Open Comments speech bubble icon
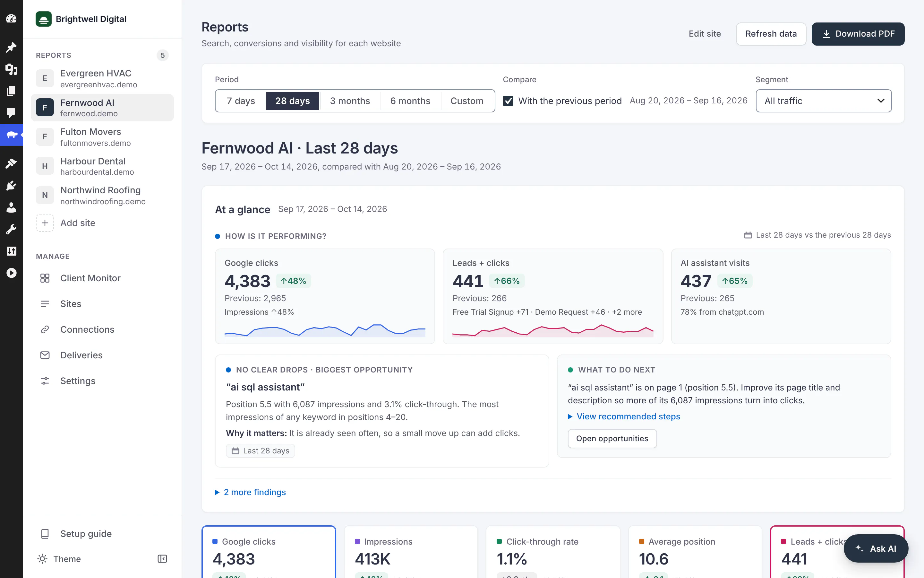 [x=12, y=113]
